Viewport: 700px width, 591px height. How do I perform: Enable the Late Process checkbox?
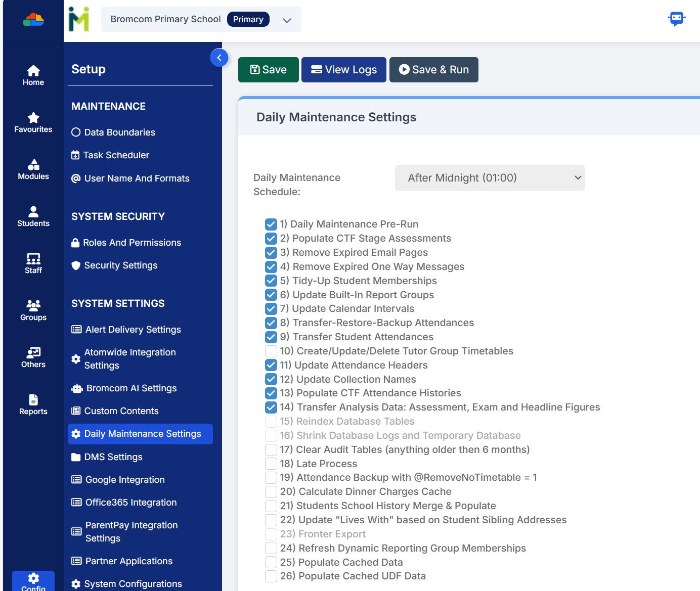point(271,464)
